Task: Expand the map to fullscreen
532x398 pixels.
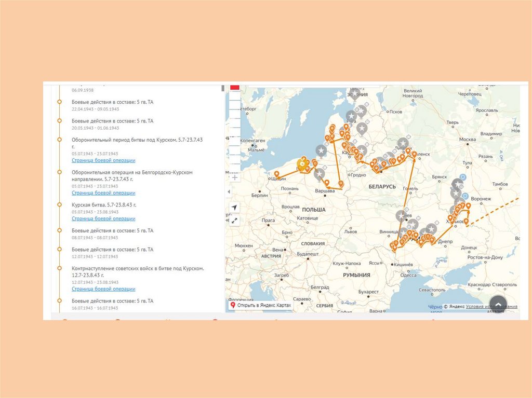Action: point(234,221)
